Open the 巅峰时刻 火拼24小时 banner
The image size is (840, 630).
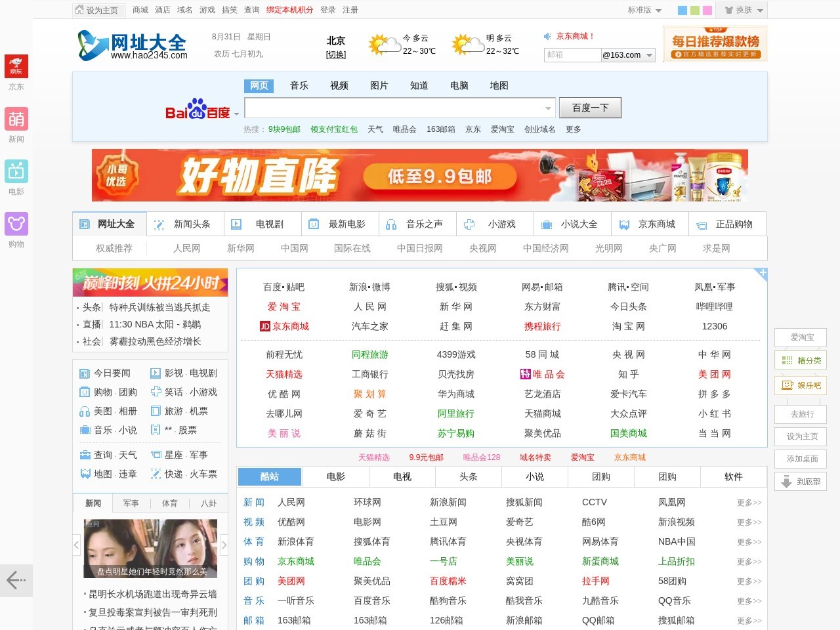point(150,282)
